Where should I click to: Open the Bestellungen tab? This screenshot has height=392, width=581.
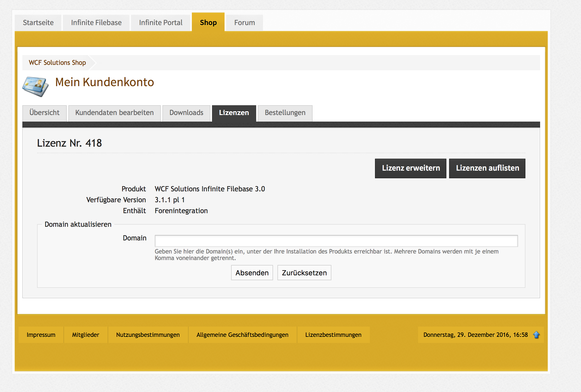[x=285, y=113]
